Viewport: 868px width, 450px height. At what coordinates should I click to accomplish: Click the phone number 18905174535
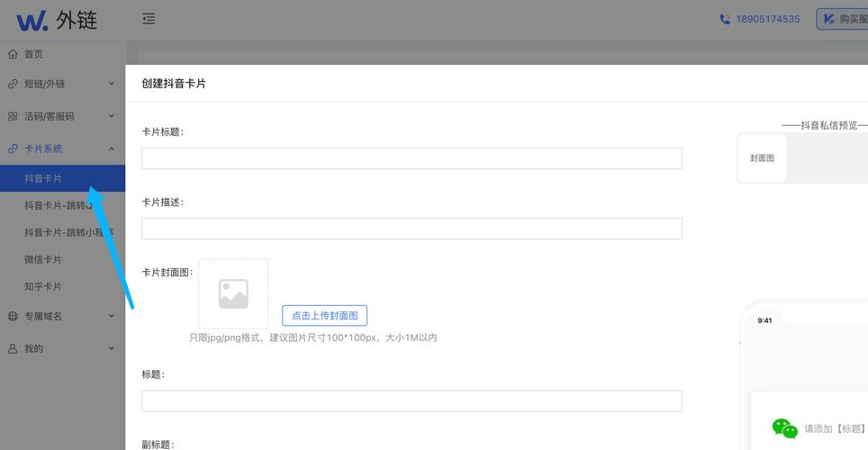[x=768, y=19]
